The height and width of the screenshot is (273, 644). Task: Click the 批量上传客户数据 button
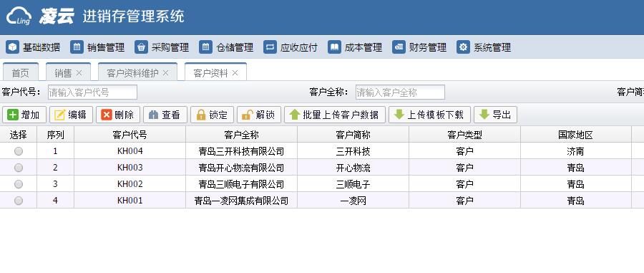pos(335,115)
